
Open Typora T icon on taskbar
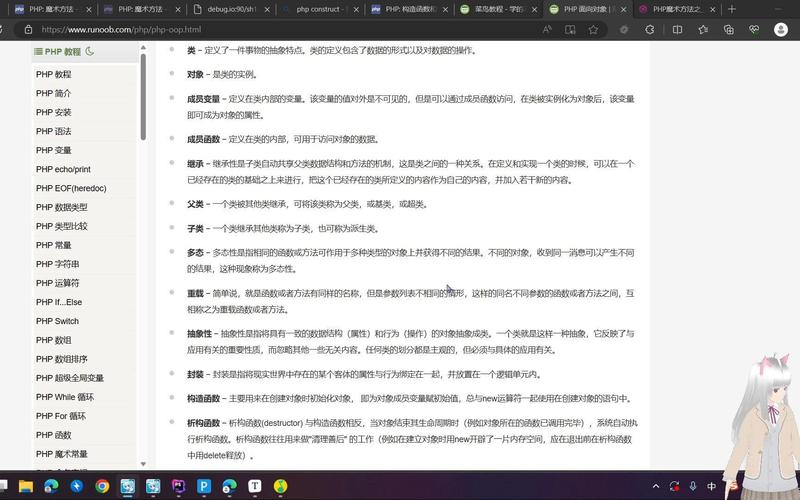[255, 486]
